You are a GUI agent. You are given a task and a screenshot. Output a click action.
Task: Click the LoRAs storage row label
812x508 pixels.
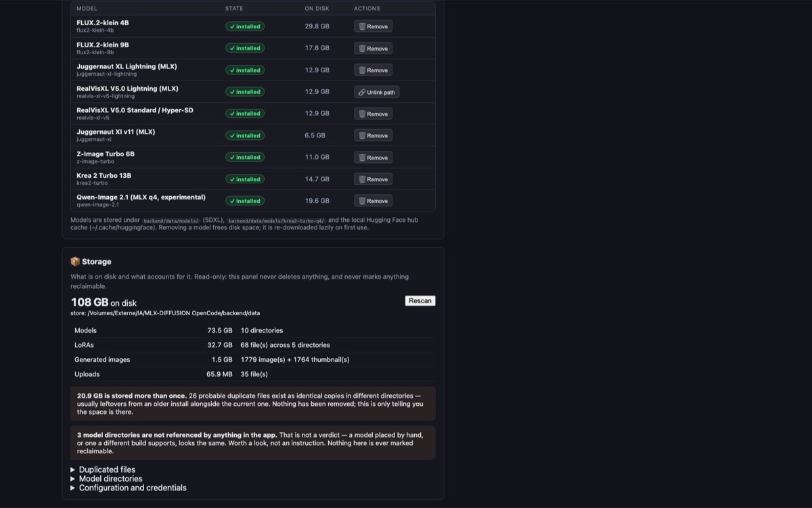point(84,345)
